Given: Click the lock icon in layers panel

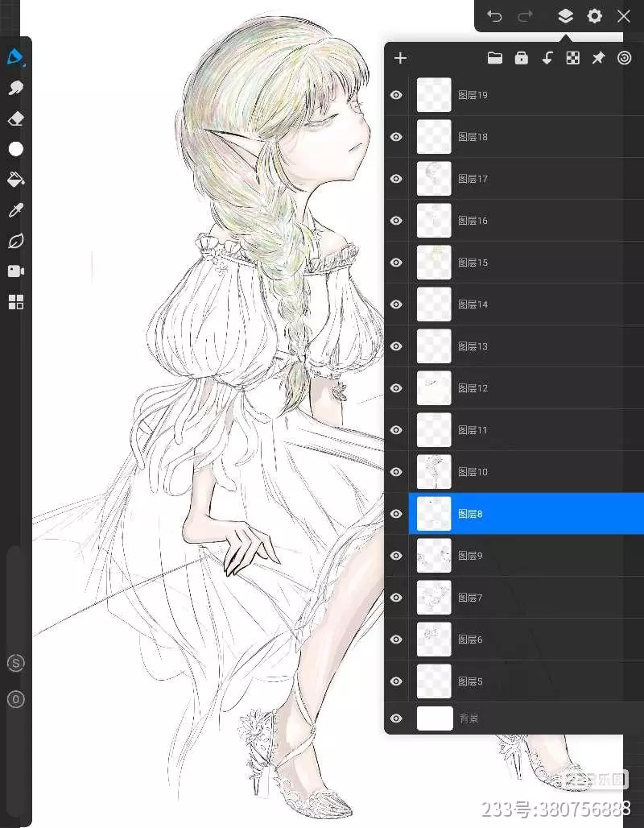Looking at the screenshot, I should tap(521, 58).
